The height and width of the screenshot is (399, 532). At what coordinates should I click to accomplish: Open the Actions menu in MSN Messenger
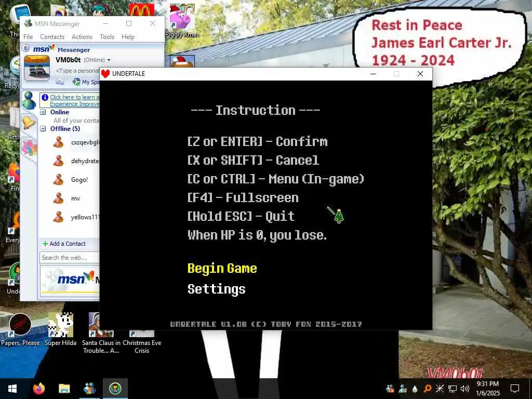[82, 37]
